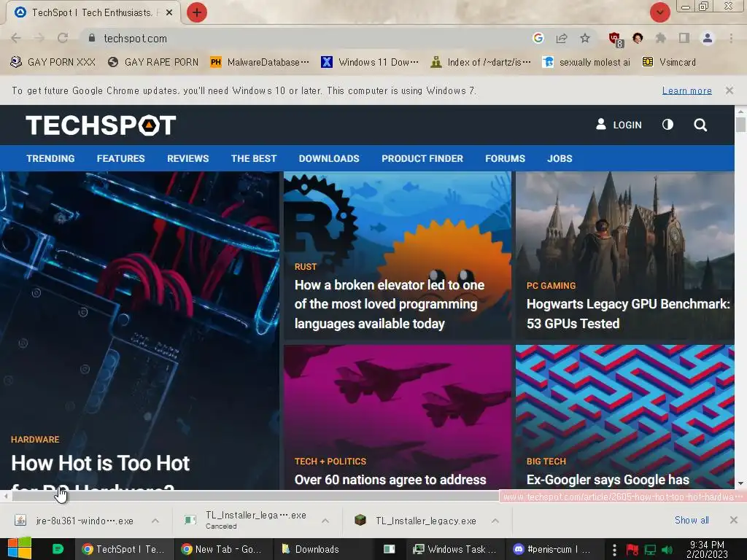Close the TechSpot browser tab
This screenshot has width=747, height=560.
pyautogui.click(x=169, y=13)
